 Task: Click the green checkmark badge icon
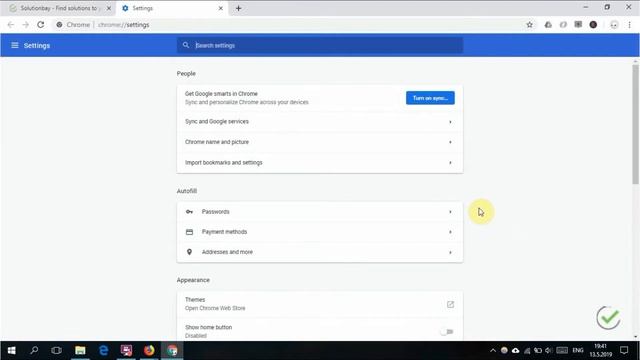(608, 318)
